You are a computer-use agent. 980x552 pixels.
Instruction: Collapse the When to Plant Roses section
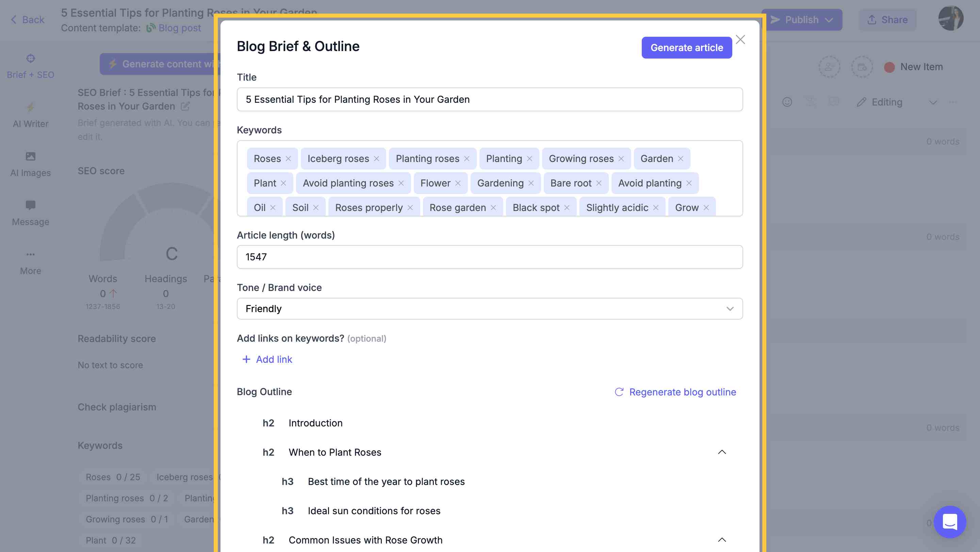722,452
